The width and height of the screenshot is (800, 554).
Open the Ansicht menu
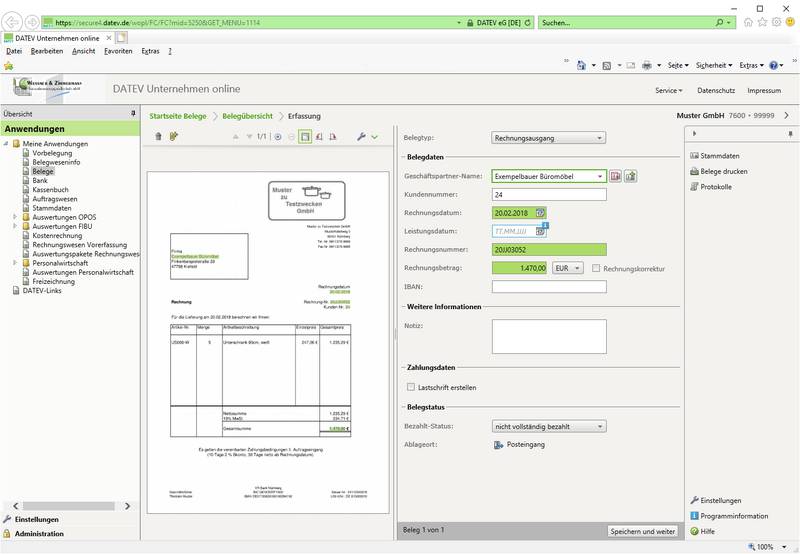[84, 51]
